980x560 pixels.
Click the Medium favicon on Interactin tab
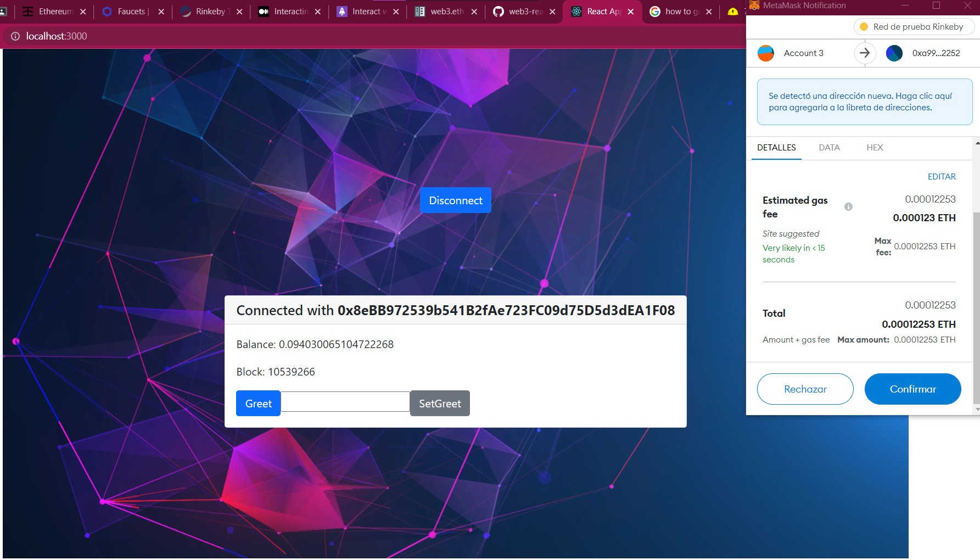click(x=264, y=12)
